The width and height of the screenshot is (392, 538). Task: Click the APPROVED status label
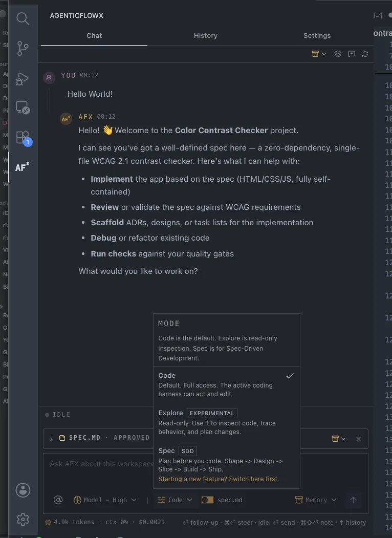[x=132, y=438]
